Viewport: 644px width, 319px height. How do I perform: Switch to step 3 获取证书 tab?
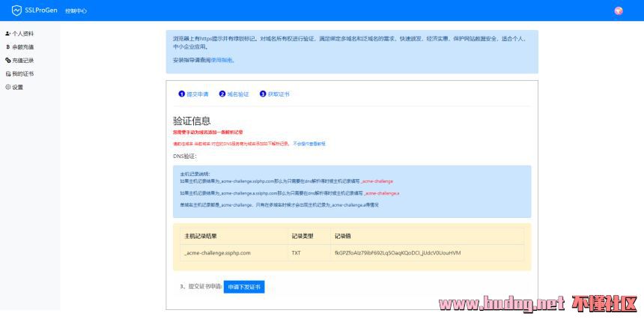[x=275, y=94]
